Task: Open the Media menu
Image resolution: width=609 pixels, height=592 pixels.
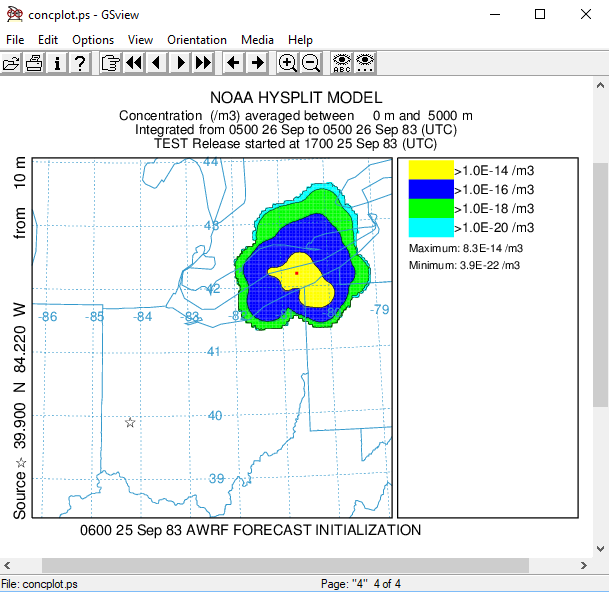Action: coord(257,40)
